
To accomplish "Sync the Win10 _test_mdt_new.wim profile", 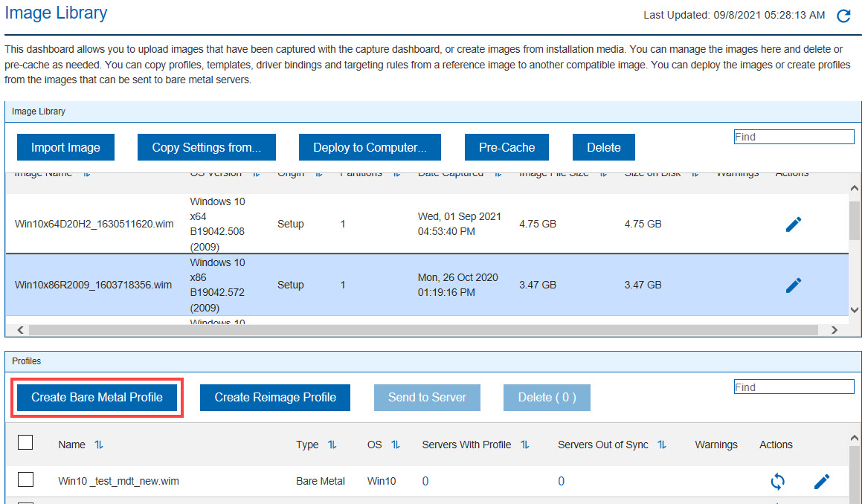I will (777, 482).
